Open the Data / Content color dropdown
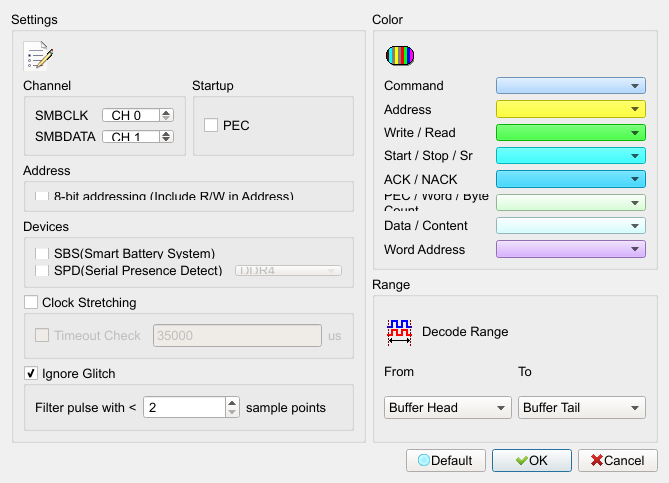669x483 pixels. tap(570, 226)
